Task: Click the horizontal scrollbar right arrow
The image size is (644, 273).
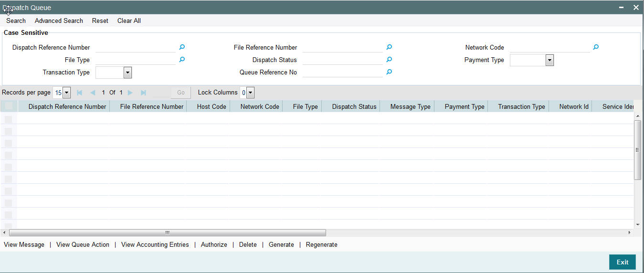Action: (x=629, y=232)
